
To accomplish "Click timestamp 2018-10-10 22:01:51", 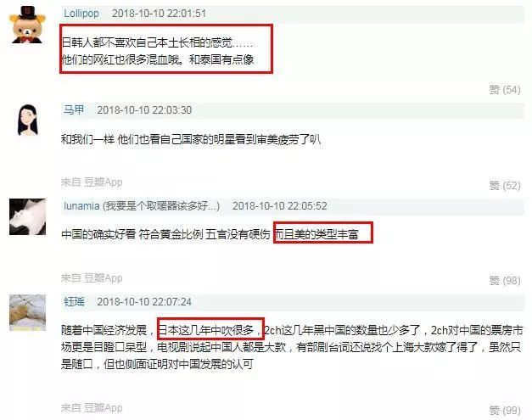I will pyautogui.click(x=160, y=14).
